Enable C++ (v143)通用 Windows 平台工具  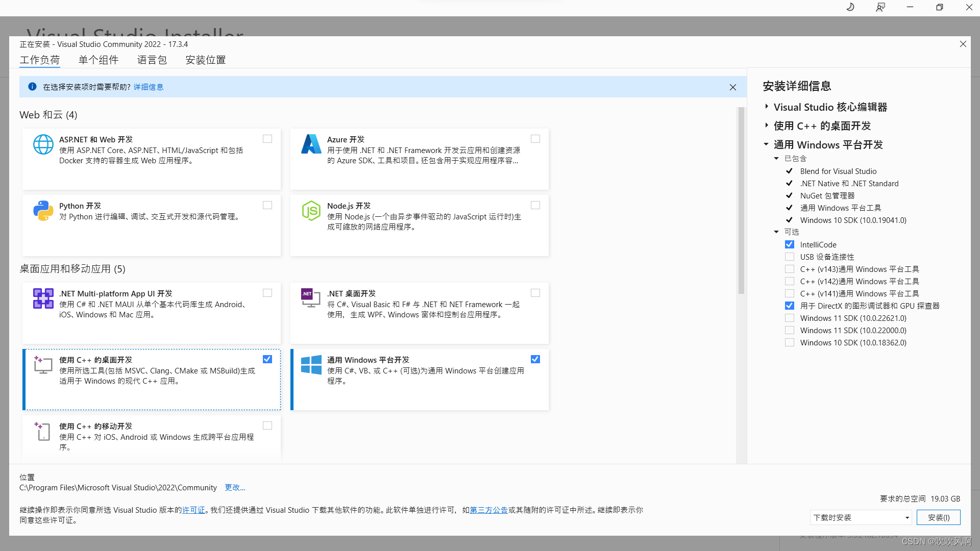pos(790,269)
